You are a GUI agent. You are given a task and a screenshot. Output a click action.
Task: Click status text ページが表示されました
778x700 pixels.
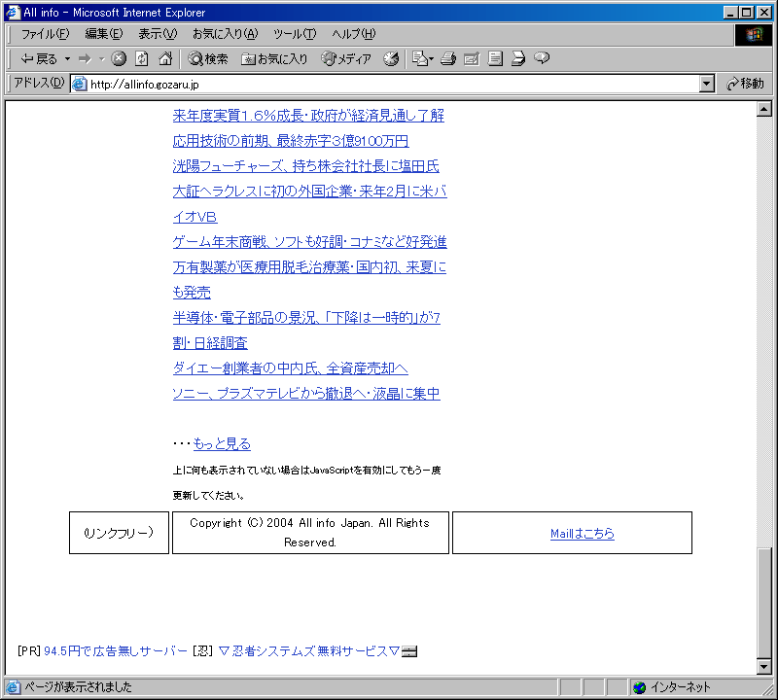[x=78, y=687]
